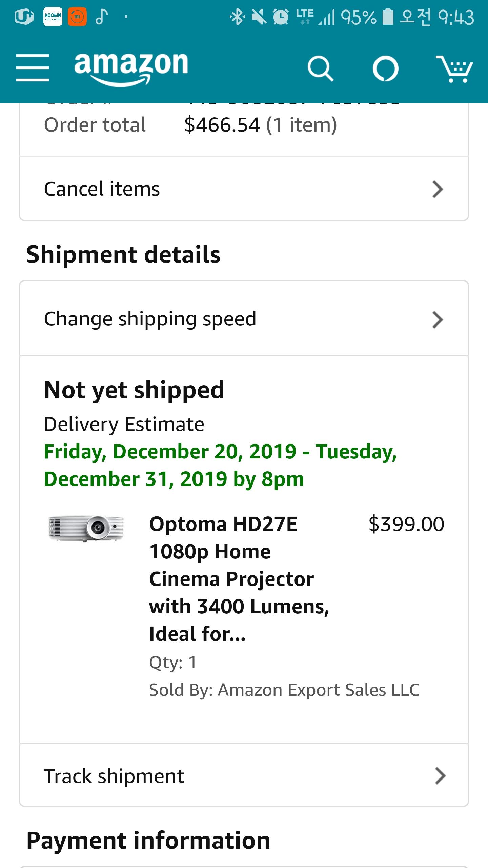Tap the music note notification icon
Screen dimensions: 488x868
(x=101, y=17)
